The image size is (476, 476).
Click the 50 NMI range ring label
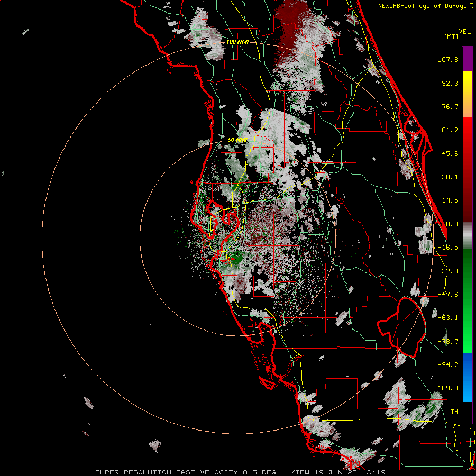[x=237, y=140]
